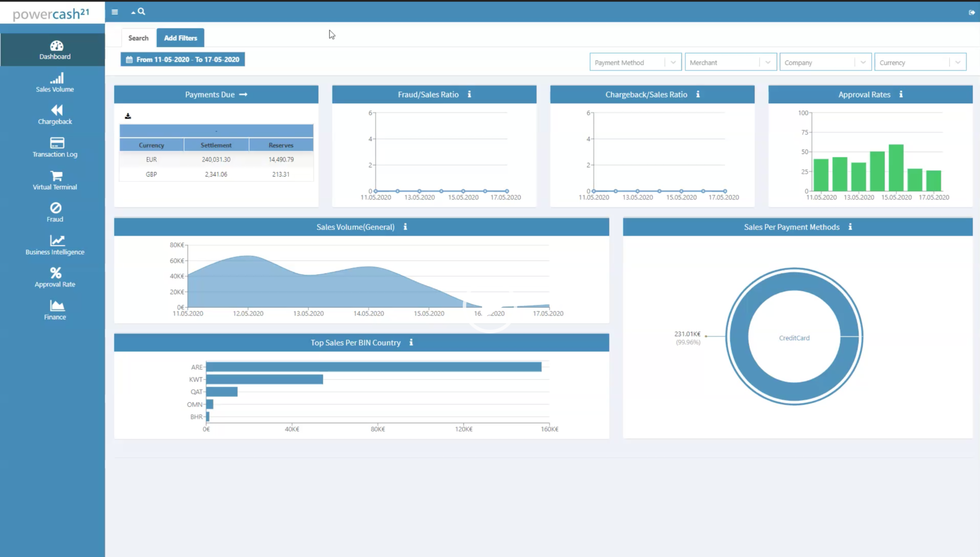Open Transaction Log panel
The width and height of the screenshot is (980, 557).
55,146
